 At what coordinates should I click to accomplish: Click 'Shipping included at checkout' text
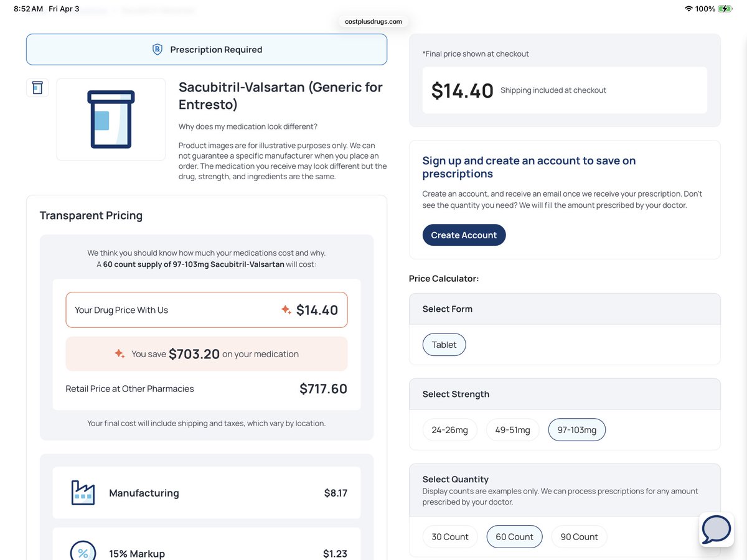point(553,90)
